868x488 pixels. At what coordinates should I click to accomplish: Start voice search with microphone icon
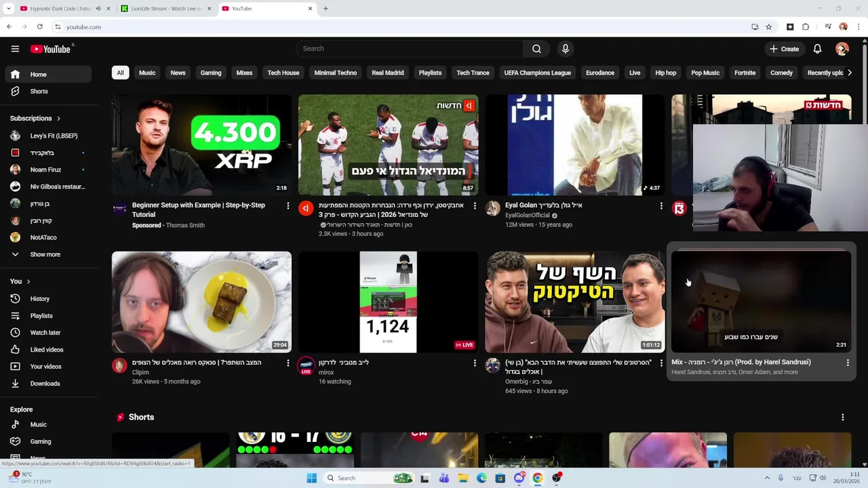565,49
